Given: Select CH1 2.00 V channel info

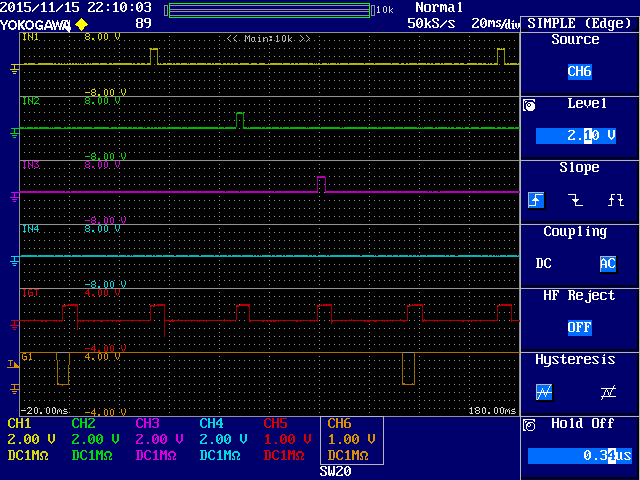Looking at the screenshot, I should coord(31,440).
